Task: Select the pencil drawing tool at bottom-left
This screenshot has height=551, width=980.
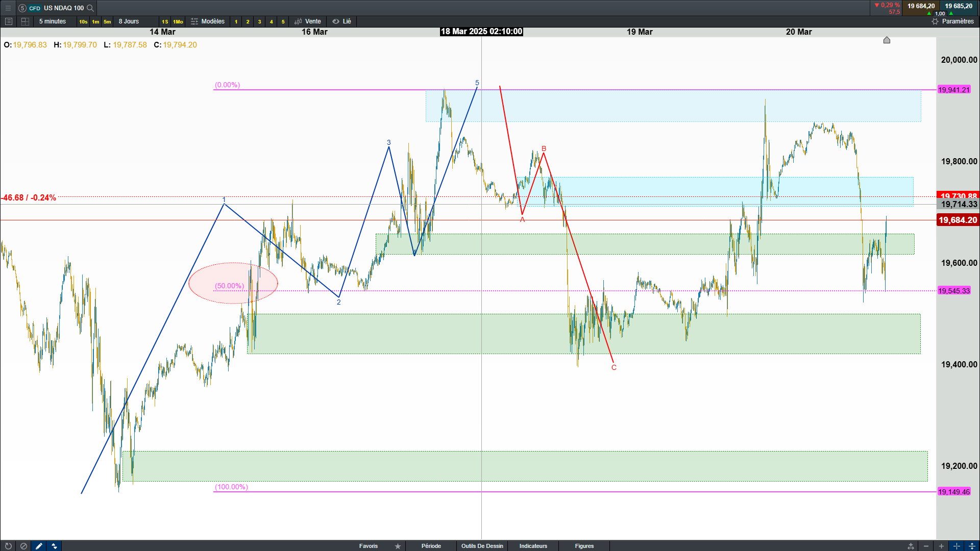Action: 39,546
